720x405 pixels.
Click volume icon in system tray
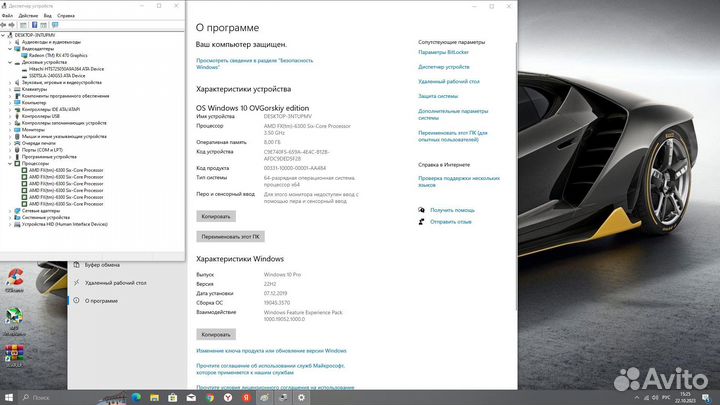tap(655, 398)
